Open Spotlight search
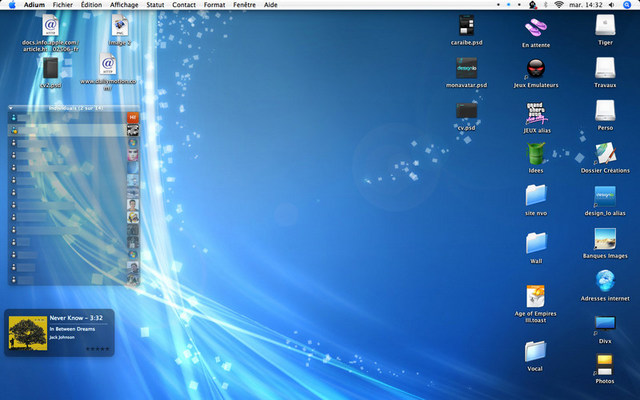The width and height of the screenshot is (640, 400). 627,5
